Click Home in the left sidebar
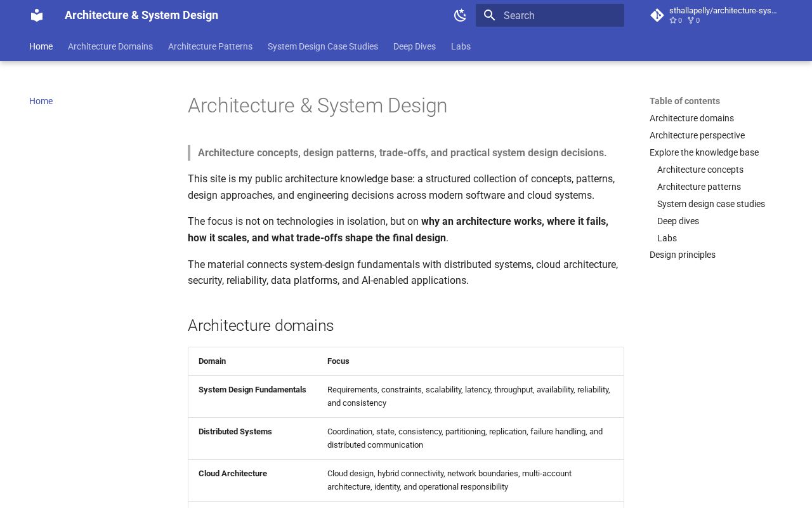 tap(41, 101)
